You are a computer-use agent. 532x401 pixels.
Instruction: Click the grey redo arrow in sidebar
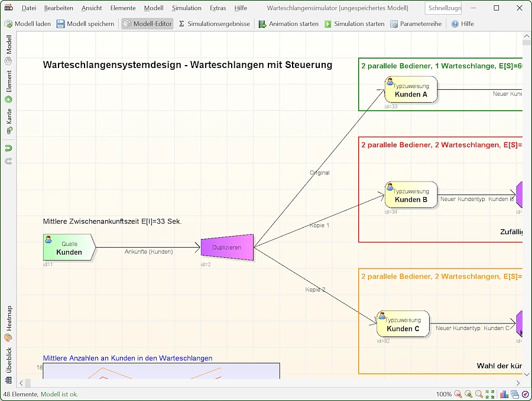(8, 161)
